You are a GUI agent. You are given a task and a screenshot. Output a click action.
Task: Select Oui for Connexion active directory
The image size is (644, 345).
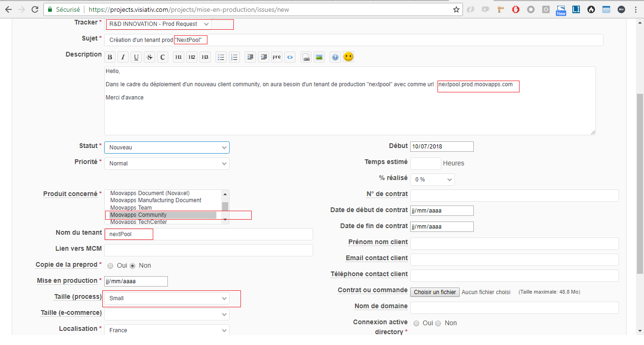[x=416, y=323]
